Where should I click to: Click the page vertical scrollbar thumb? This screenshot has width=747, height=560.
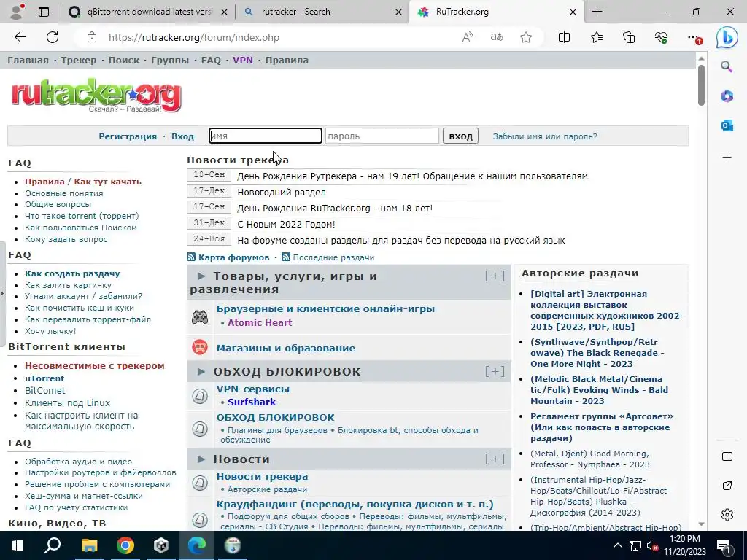(701, 85)
